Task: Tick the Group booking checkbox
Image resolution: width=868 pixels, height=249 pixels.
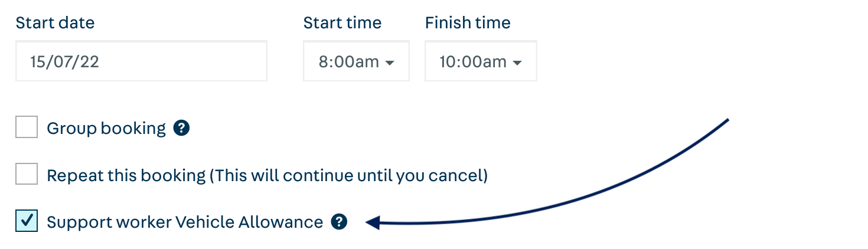Action: click(x=27, y=127)
